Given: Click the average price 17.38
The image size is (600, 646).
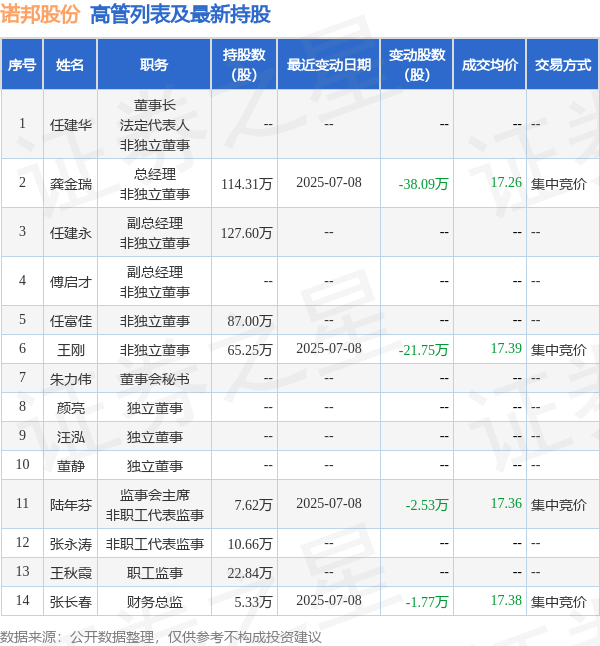Looking at the screenshot, I should pyautogui.click(x=506, y=600).
